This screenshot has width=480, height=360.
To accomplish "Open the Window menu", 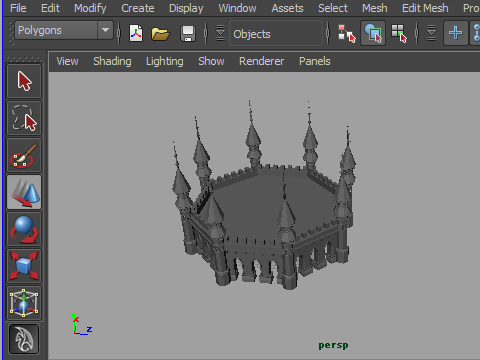I will click(x=237, y=8).
